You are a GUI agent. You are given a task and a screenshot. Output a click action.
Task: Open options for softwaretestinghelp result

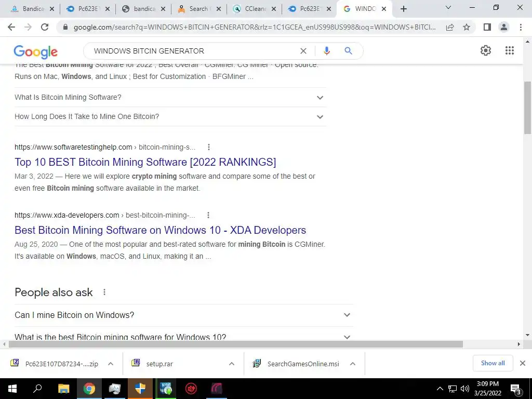point(209,147)
